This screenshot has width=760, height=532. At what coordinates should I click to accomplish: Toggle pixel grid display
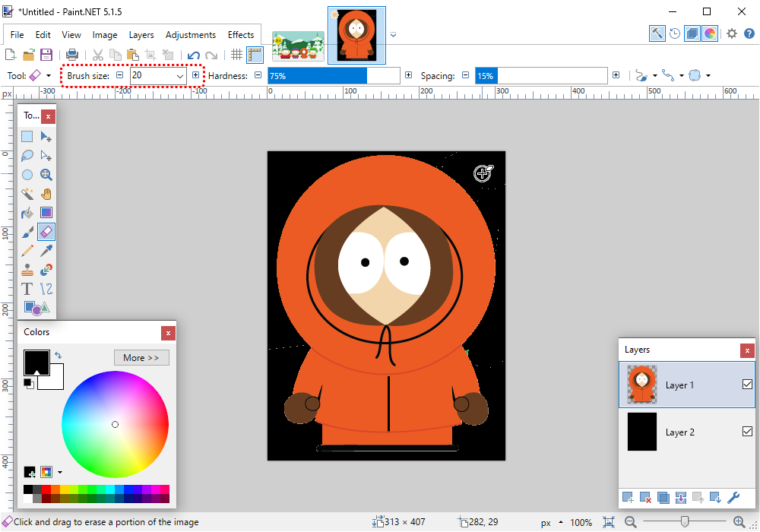(x=236, y=55)
